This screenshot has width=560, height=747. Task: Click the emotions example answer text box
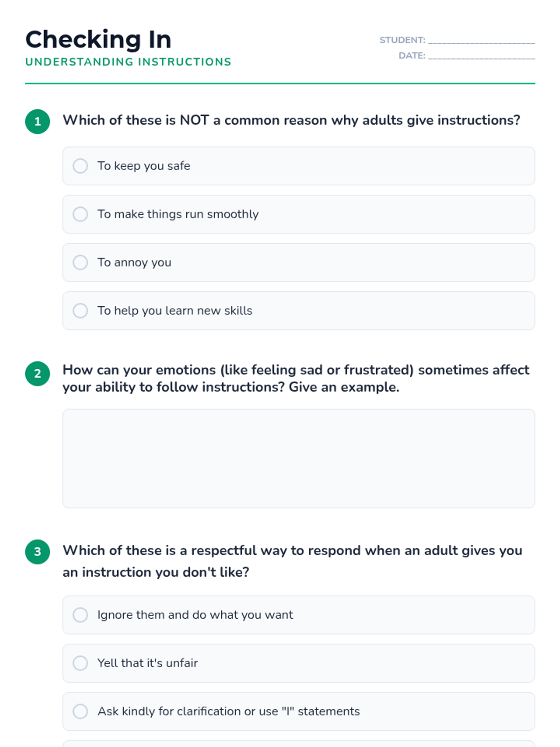click(x=299, y=458)
